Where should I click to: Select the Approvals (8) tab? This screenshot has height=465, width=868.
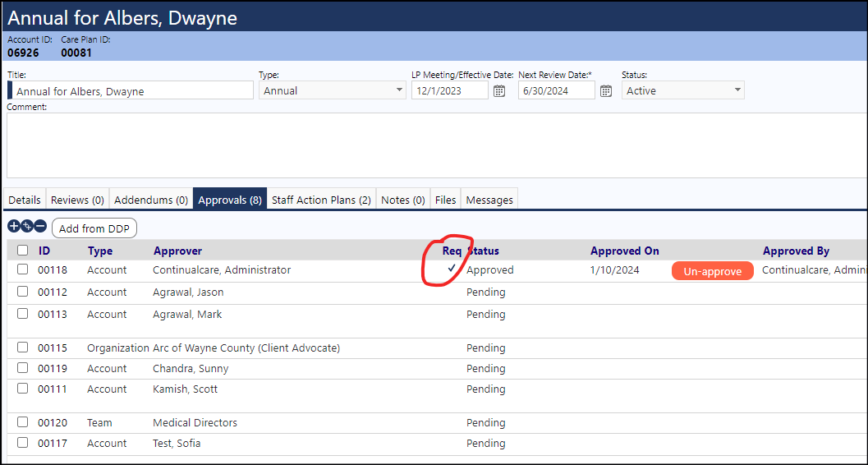[230, 200]
